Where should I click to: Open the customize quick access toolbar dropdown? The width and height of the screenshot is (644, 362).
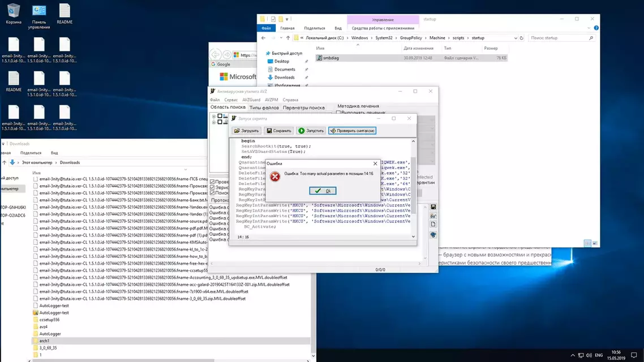[x=287, y=19]
